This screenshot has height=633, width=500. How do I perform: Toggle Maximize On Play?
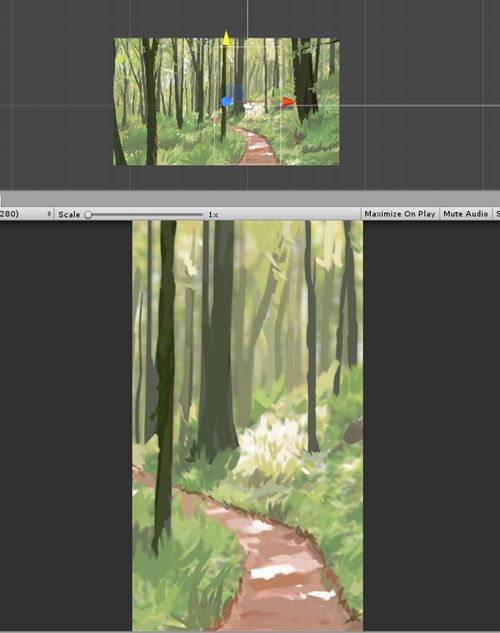tap(400, 214)
